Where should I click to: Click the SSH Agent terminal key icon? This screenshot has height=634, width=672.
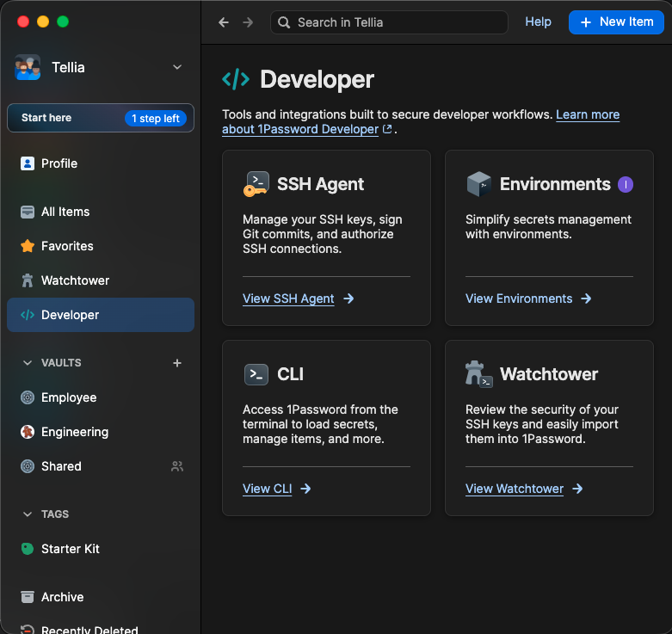tap(256, 184)
